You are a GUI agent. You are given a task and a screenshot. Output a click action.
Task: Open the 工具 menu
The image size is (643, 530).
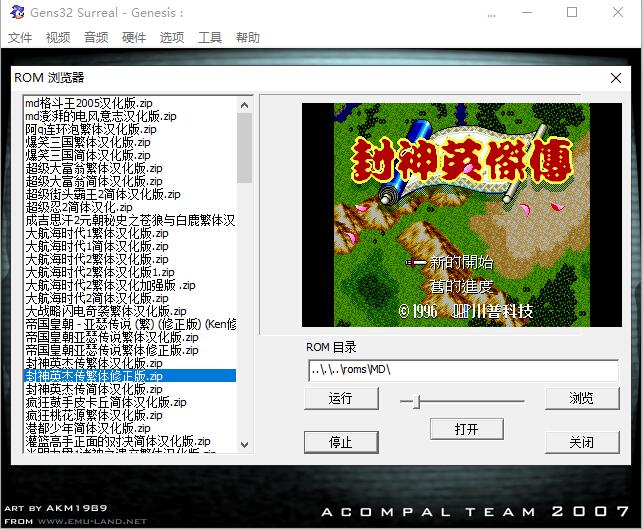pos(210,38)
